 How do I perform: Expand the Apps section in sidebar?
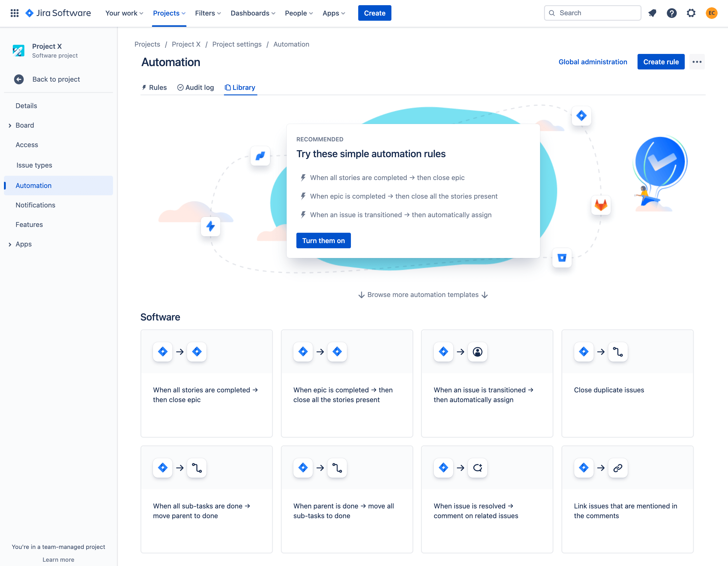(10, 243)
